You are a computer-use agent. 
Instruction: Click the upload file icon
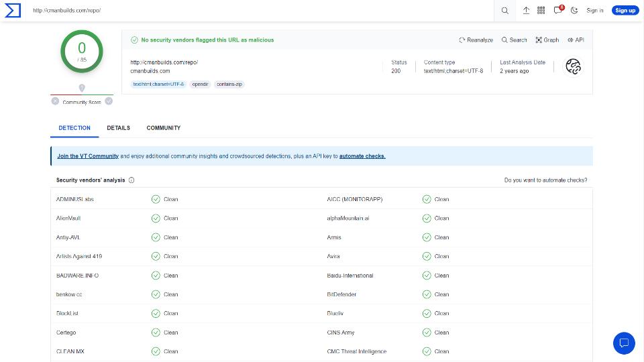click(526, 10)
